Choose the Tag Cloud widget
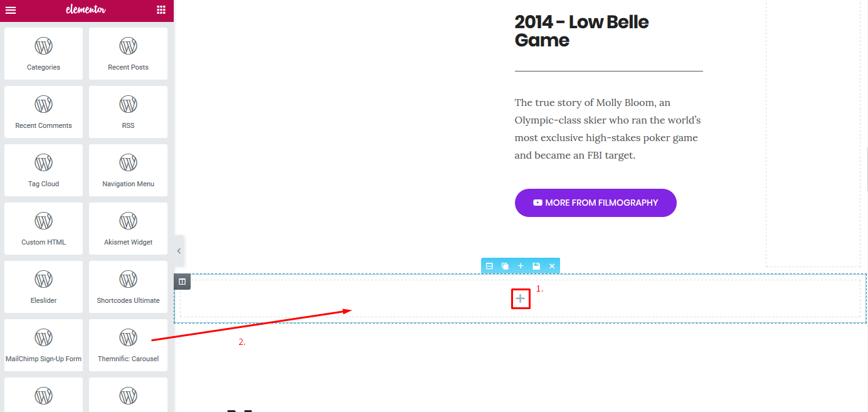 (43, 170)
